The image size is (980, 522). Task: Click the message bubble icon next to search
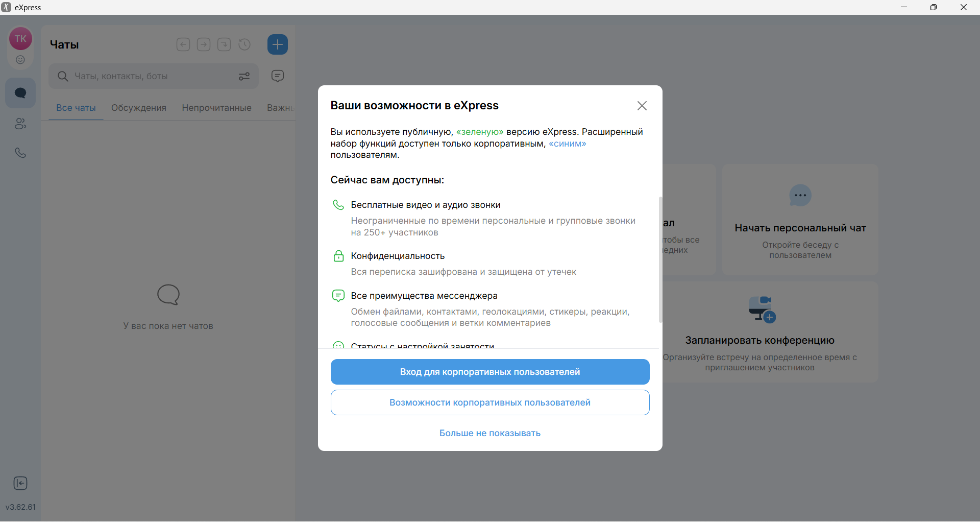(x=278, y=76)
